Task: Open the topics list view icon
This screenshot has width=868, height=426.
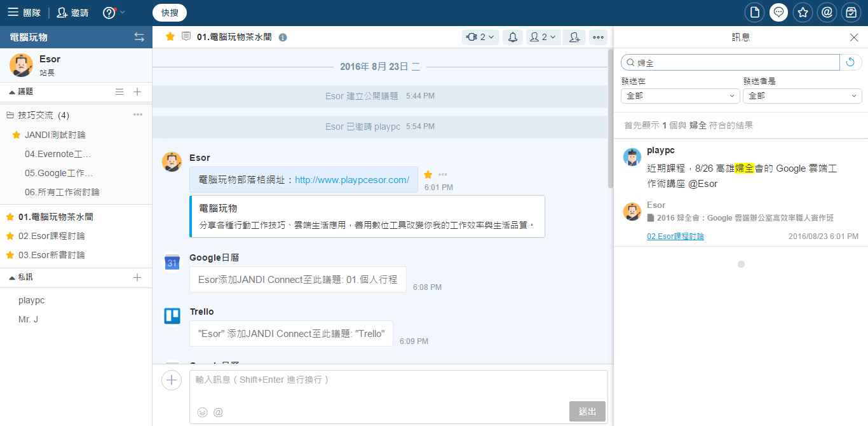Action: point(119,92)
